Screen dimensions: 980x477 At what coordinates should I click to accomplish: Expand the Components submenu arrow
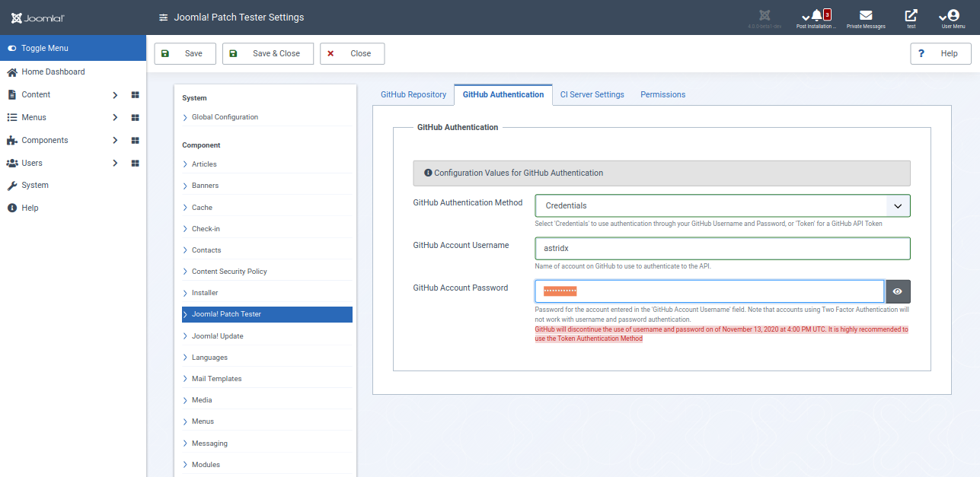pos(115,141)
